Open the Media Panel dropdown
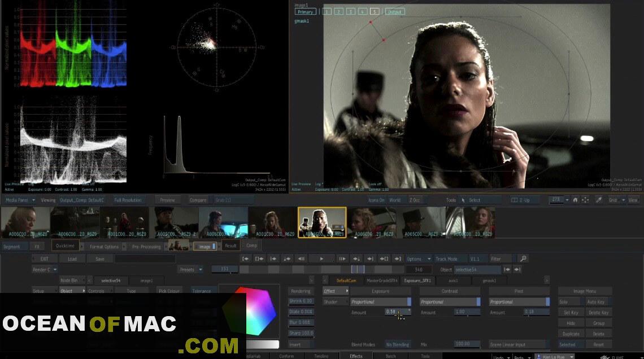Screen dimensions: 644x359 click(19, 200)
